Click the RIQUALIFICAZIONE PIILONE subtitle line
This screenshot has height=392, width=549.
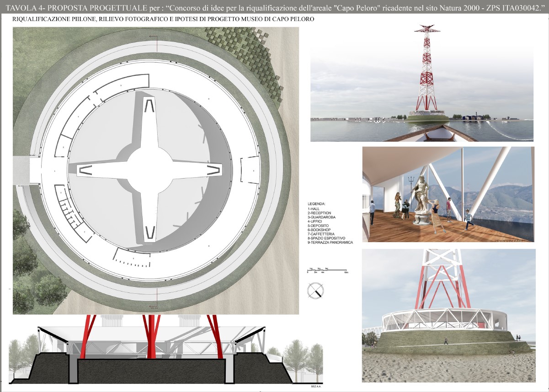coord(164,20)
